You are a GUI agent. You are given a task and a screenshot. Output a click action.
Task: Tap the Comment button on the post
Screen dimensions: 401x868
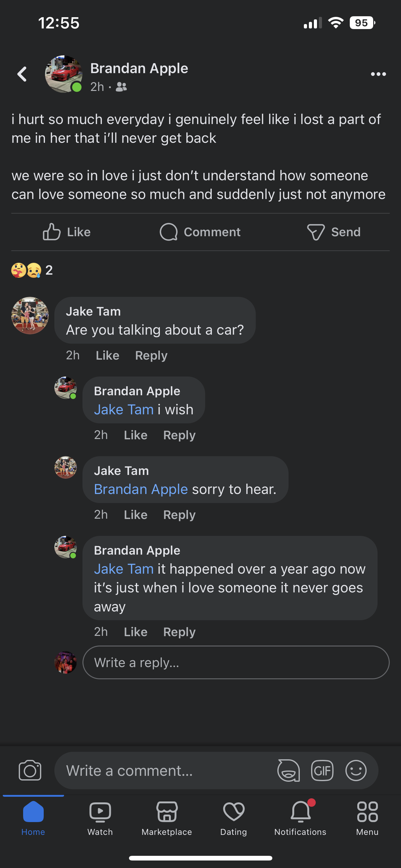[x=200, y=232]
